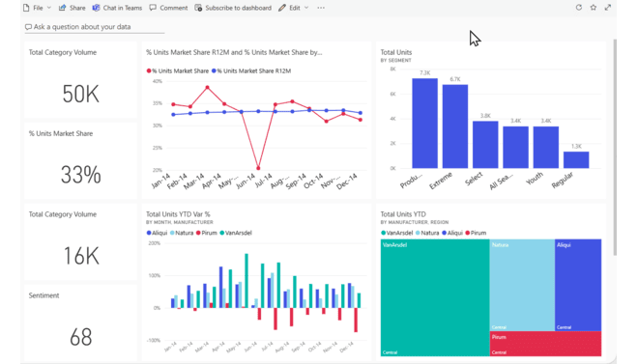Select the Pirum legend item in the treemap
This screenshot has width=638, height=364.
tap(476, 233)
